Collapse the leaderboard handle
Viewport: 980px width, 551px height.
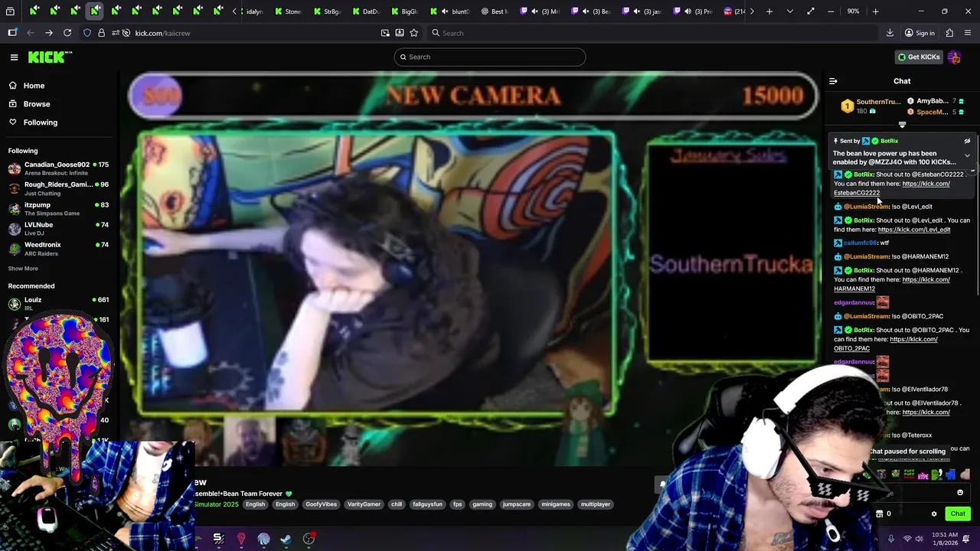click(x=902, y=125)
